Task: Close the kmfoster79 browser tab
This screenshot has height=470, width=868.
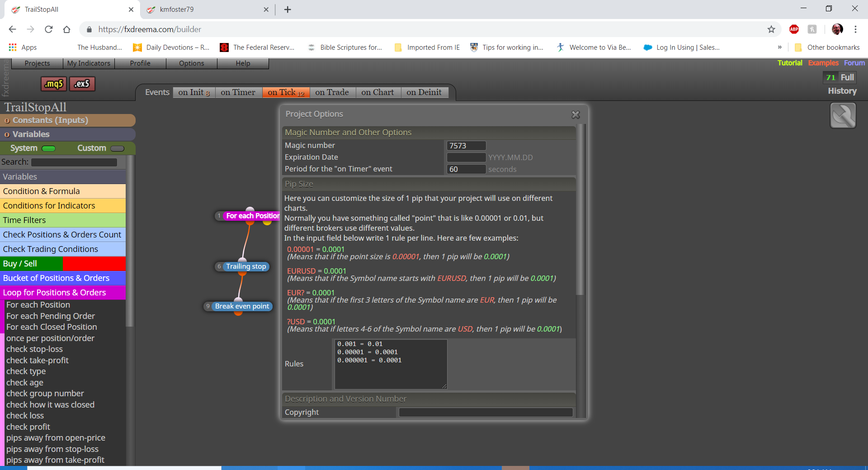Action: [x=266, y=9]
